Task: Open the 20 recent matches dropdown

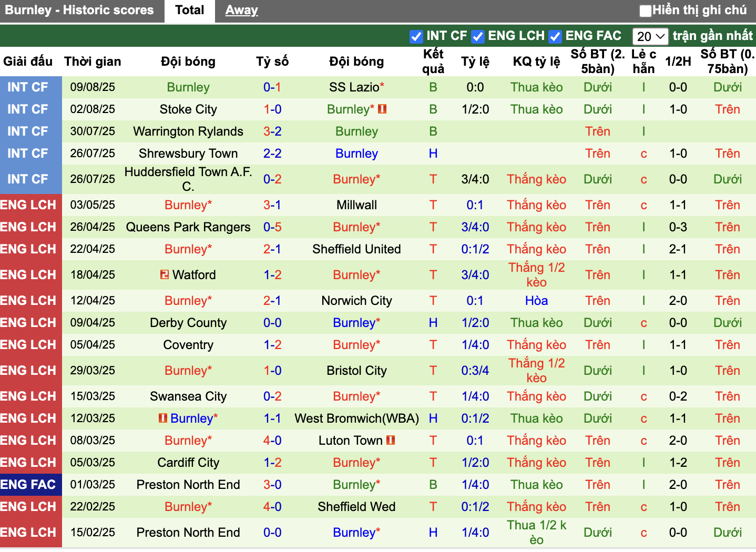Action: (650, 36)
